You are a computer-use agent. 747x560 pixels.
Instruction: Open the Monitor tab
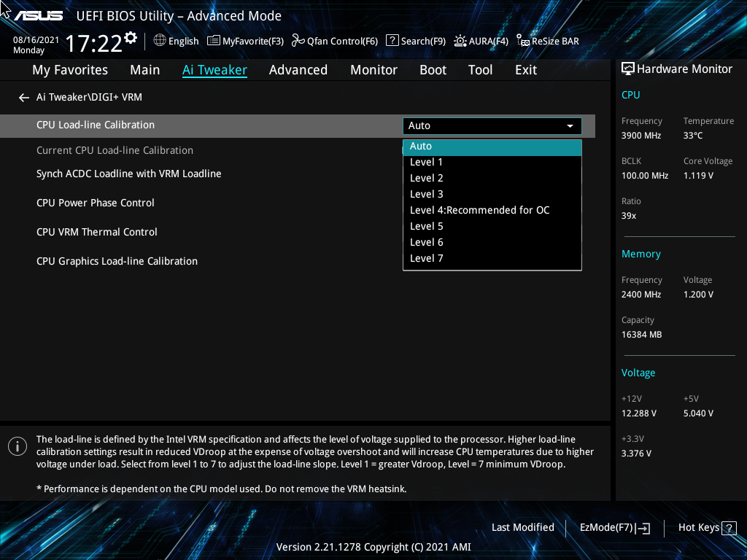tap(373, 70)
